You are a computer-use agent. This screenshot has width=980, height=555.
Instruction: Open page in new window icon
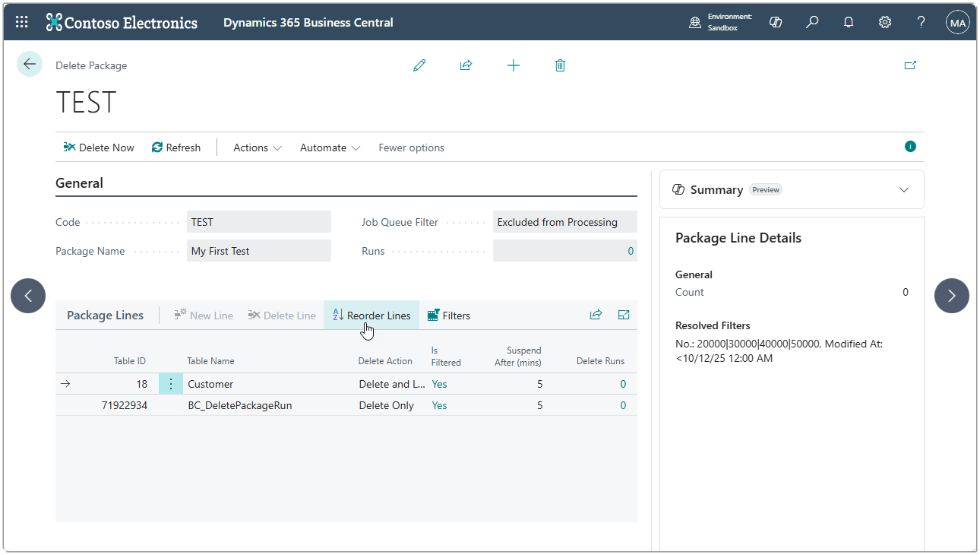(x=910, y=65)
